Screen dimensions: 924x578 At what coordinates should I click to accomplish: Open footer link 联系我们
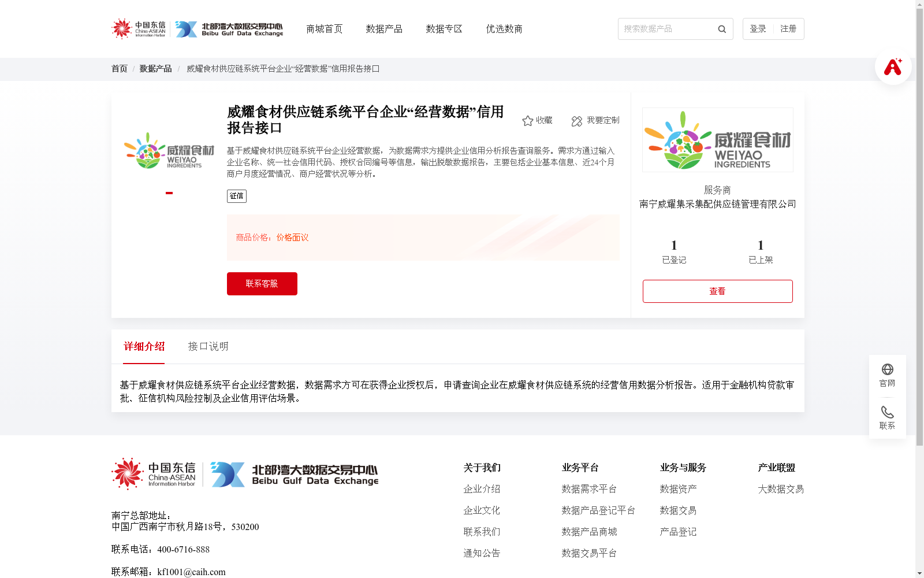tap(482, 532)
